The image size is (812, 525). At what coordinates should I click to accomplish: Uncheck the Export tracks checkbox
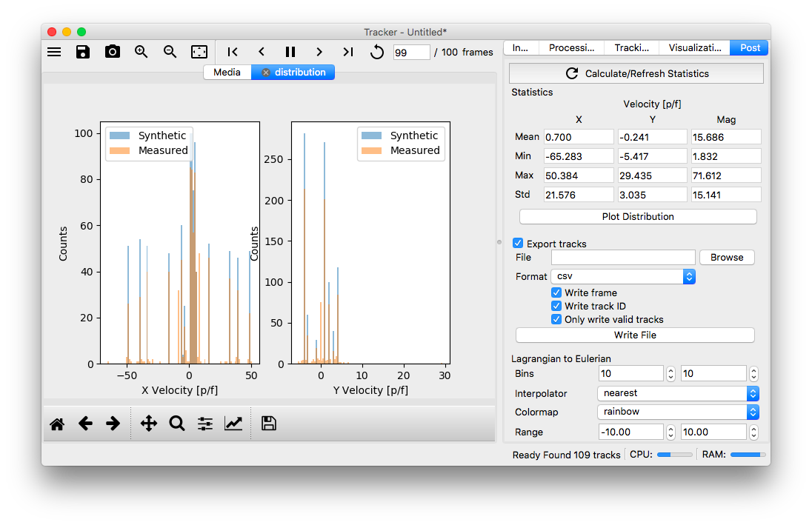click(x=518, y=244)
